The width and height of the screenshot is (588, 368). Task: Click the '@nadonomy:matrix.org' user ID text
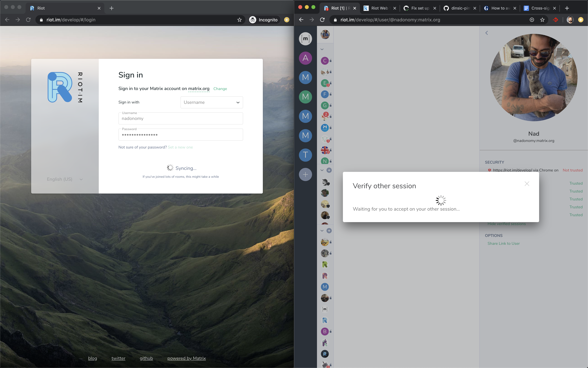click(534, 141)
